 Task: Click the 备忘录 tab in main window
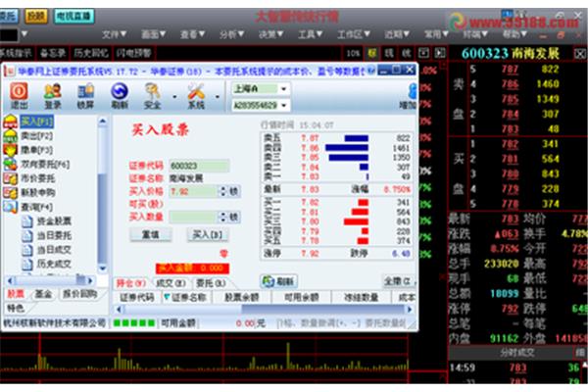click(54, 53)
